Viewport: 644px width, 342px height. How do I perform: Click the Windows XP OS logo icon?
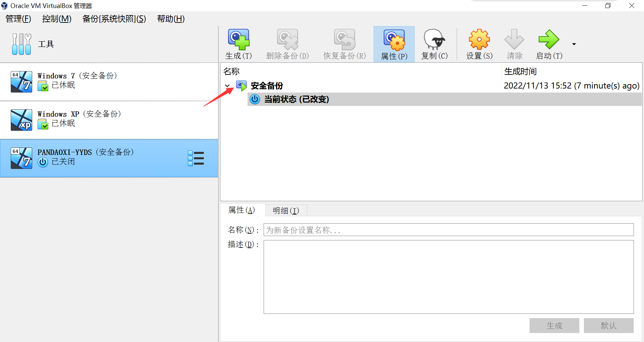(21, 120)
